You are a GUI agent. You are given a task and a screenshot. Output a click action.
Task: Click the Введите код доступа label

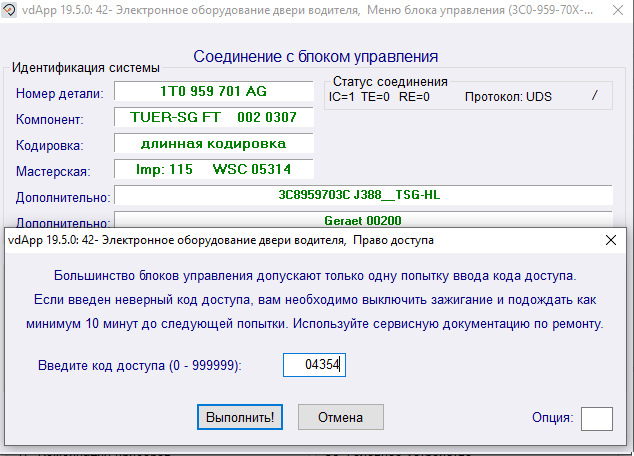pos(139,365)
